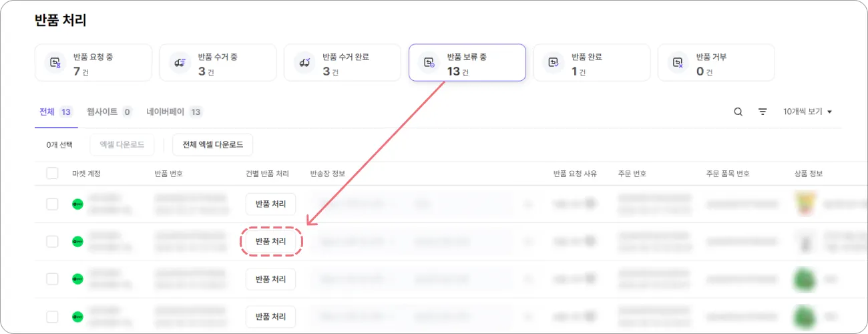Check the first return row checkbox

52,204
